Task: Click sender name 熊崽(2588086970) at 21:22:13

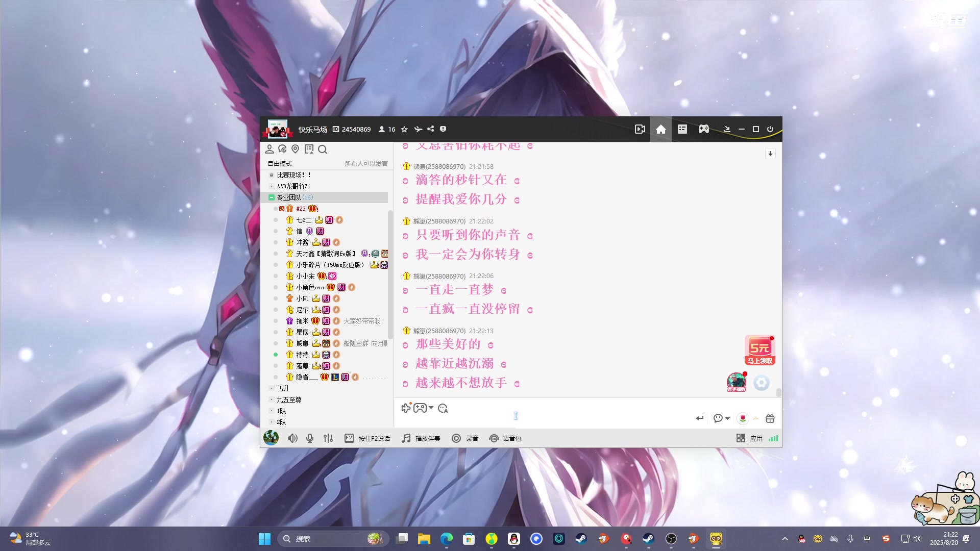Action: tap(439, 331)
